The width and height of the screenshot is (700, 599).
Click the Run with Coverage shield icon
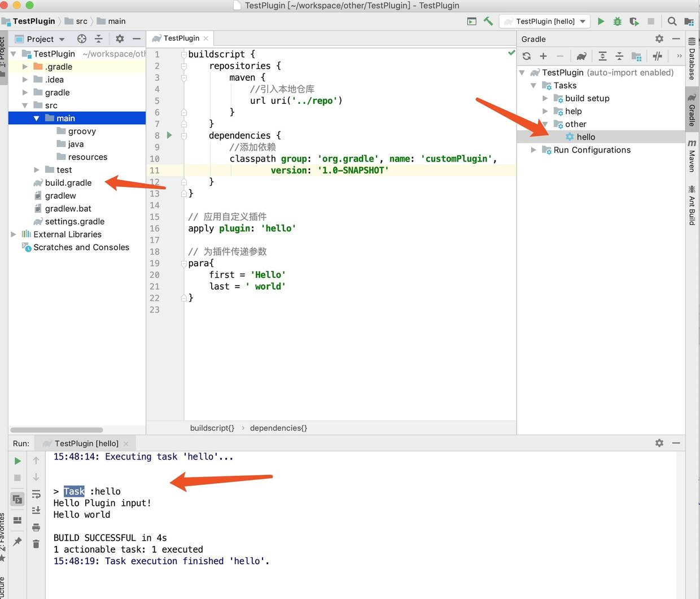coord(634,21)
